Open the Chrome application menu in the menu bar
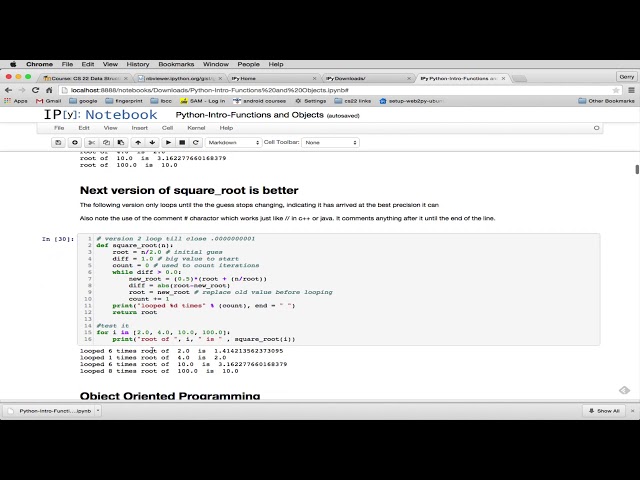640x480 pixels. click(x=40, y=64)
